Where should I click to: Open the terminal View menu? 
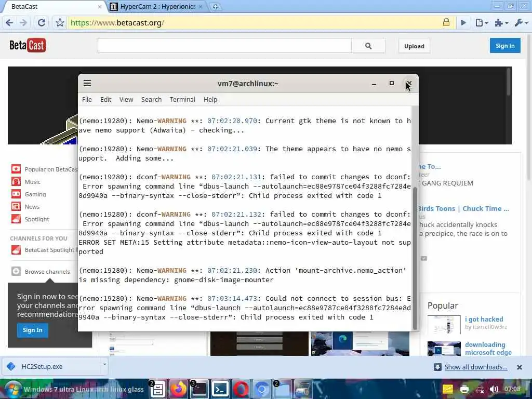tap(126, 99)
